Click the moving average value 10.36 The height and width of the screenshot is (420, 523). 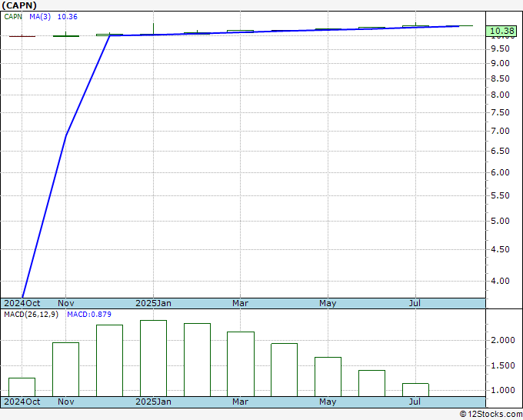(68, 17)
